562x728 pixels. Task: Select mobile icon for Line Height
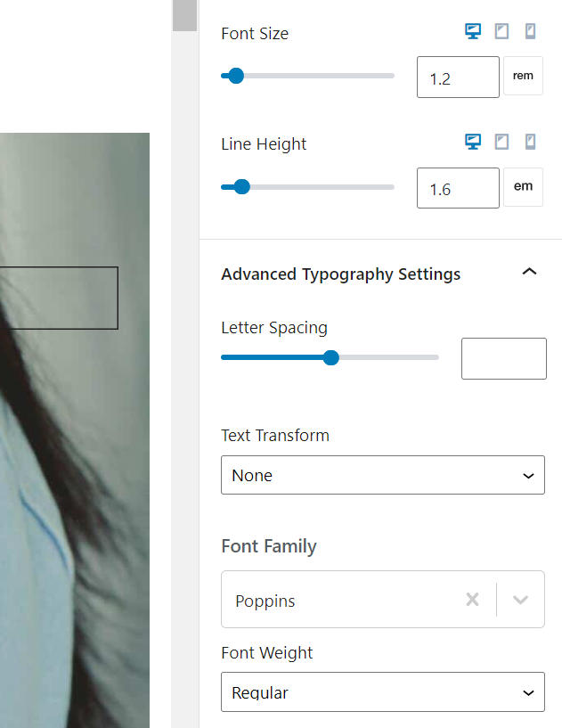[x=531, y=142]
